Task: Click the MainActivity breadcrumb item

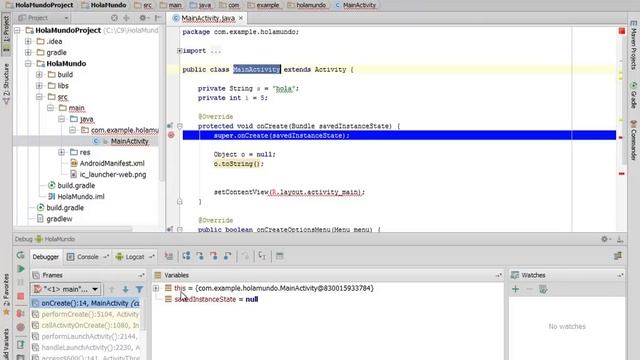Action: pos(355,5)
